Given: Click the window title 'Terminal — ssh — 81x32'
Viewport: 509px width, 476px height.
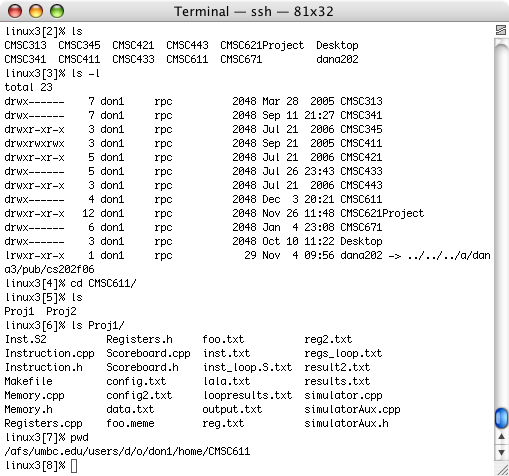Looking at the screenshot, I should [x=254, y=12].
